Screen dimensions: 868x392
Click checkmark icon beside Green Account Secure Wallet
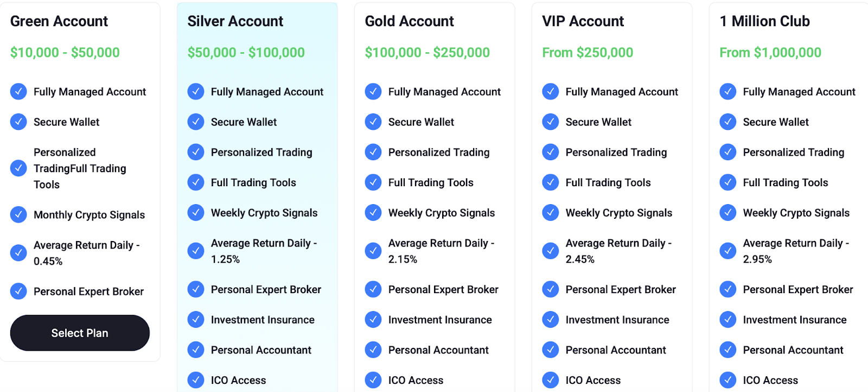pyautogui.click(x=18, y=122)
